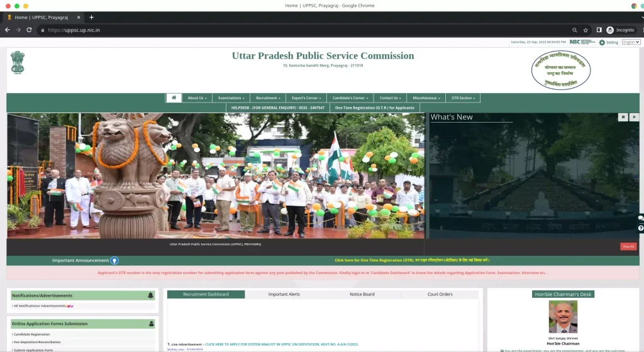Expand the About Us menu

(197, 98)
